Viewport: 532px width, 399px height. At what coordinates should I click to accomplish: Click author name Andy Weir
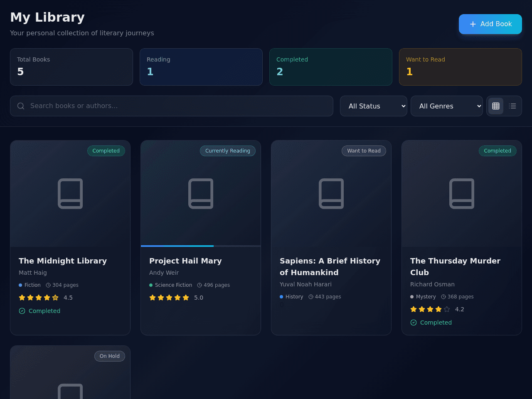click(164, 273)
